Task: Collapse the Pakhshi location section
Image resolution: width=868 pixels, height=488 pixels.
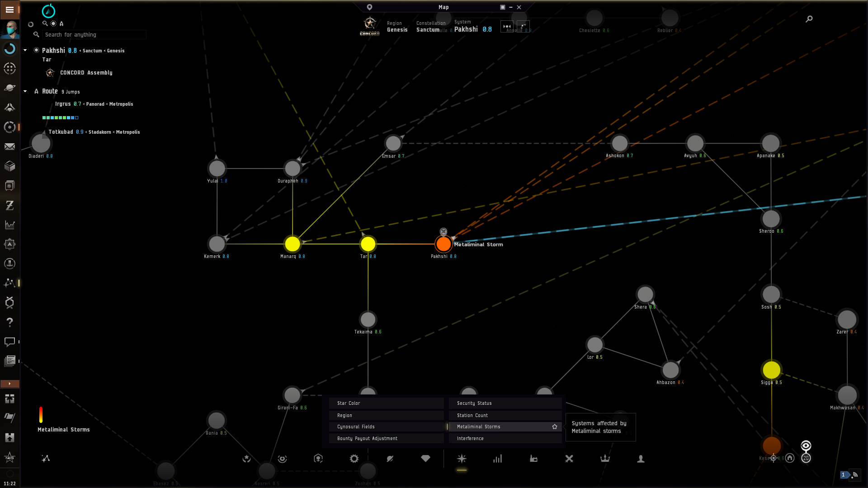Action: pyautogui.click(x=25, y=50)
